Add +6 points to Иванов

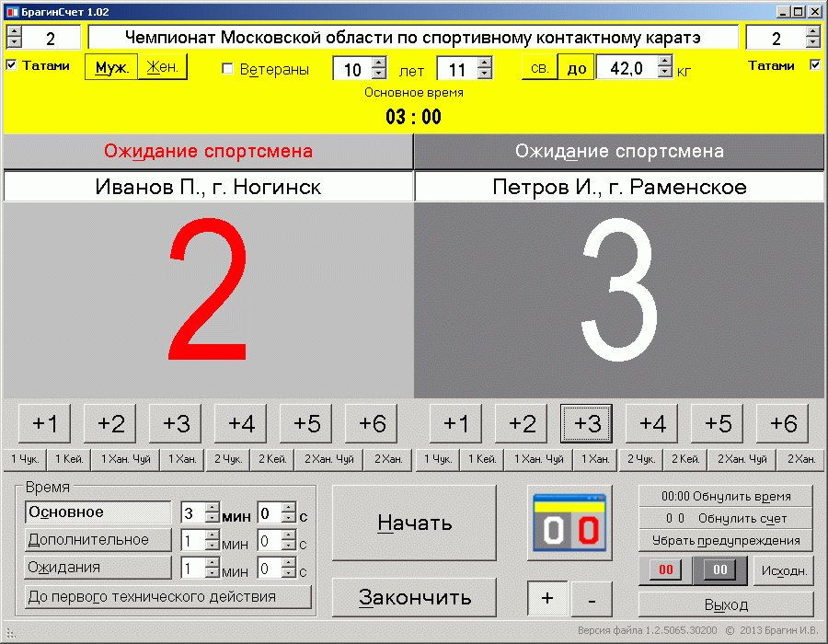coord(372,423)
